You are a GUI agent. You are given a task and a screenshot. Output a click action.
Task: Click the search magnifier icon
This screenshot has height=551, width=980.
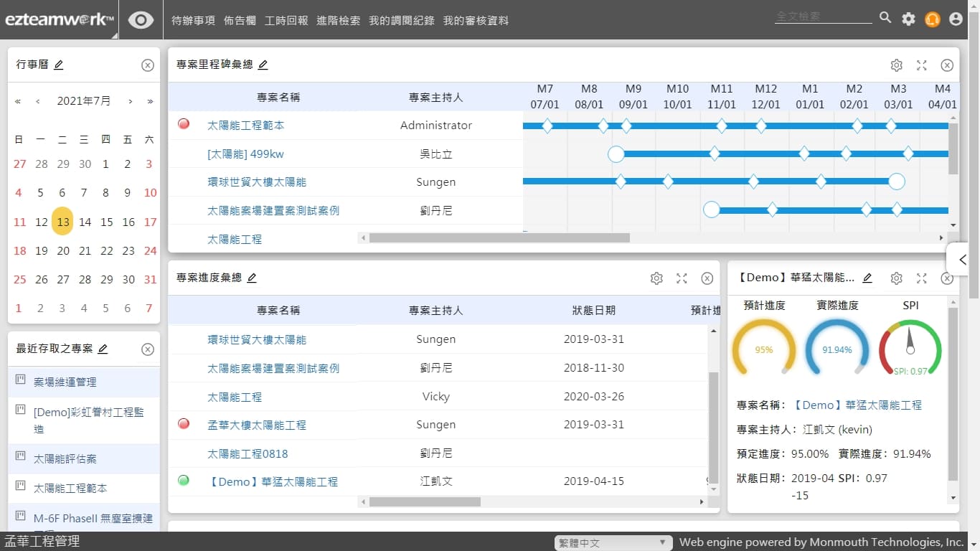885,18
